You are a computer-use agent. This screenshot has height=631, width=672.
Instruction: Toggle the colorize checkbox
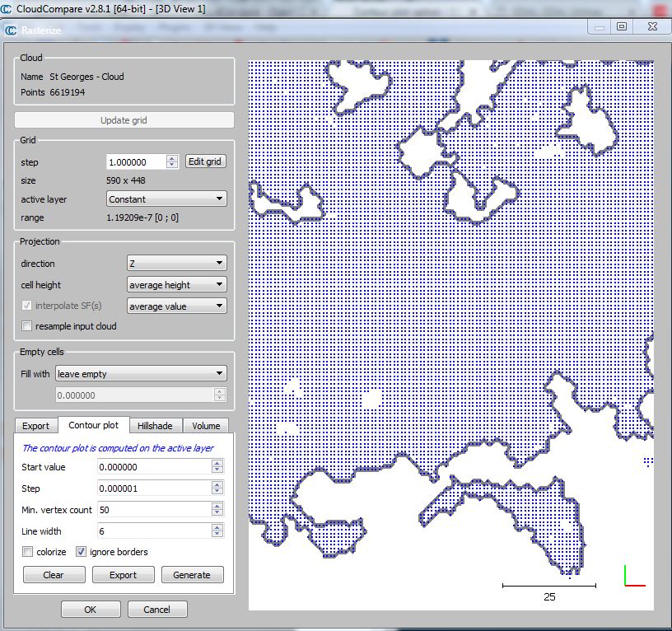click(x=28, y=552)
